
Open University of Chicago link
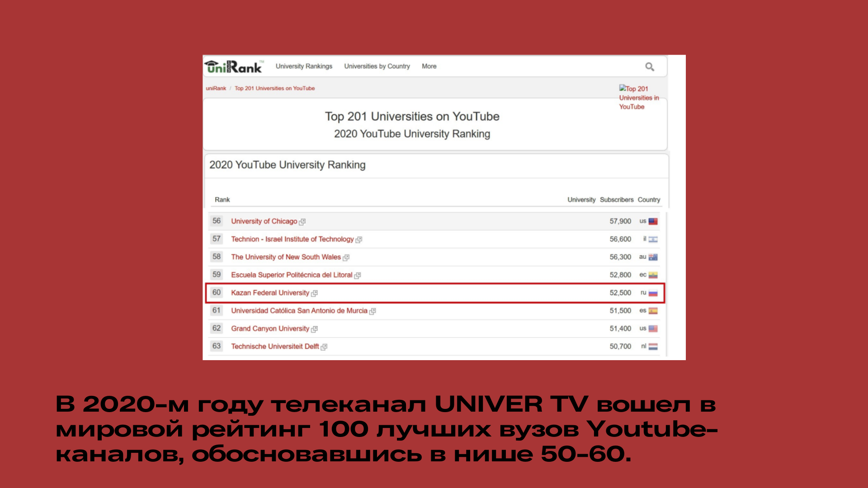[264, 221]
